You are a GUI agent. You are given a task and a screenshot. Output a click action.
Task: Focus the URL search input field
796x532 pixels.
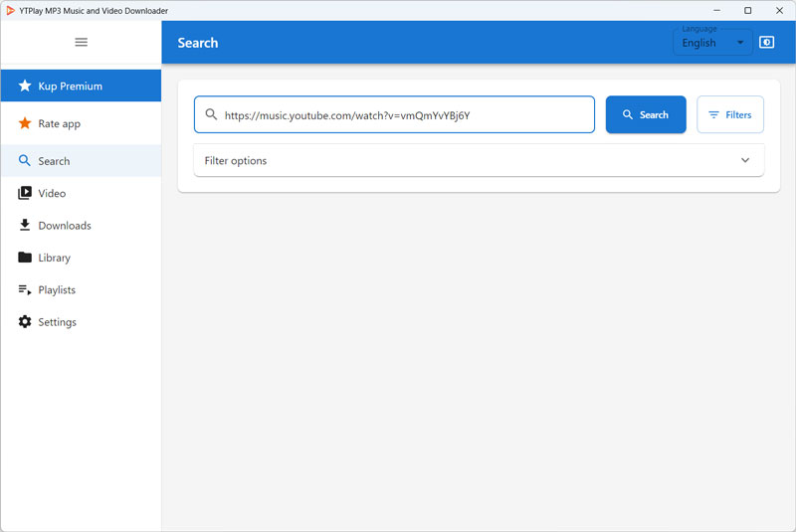pos(394,114)
